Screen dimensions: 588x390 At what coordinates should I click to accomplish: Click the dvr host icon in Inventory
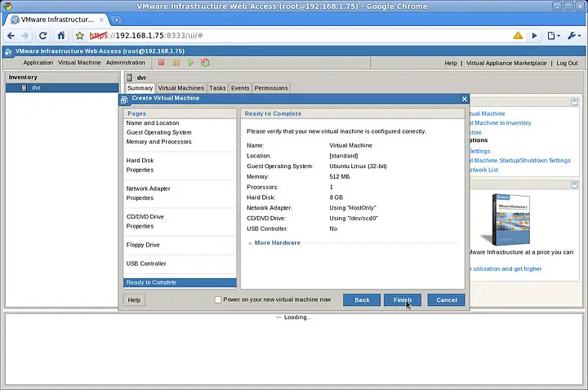tap(24, 87)
